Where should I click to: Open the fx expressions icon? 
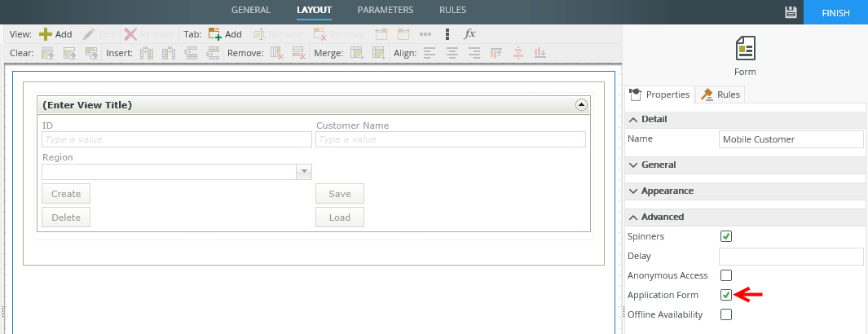tap(469, 34)
